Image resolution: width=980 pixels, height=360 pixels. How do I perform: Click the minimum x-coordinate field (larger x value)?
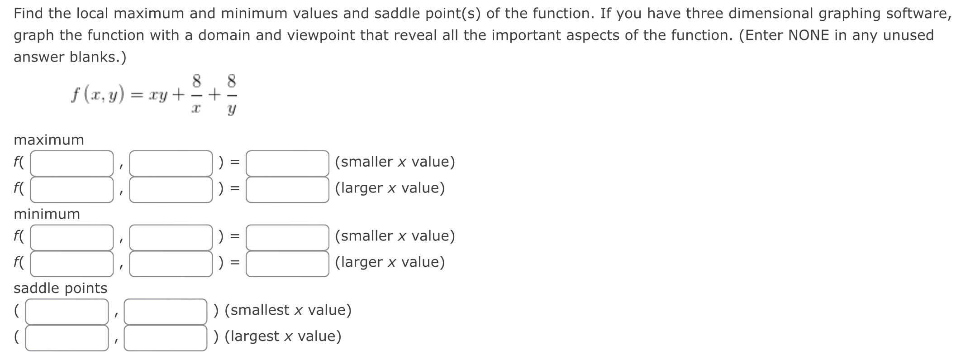click(x=70, y=262)
